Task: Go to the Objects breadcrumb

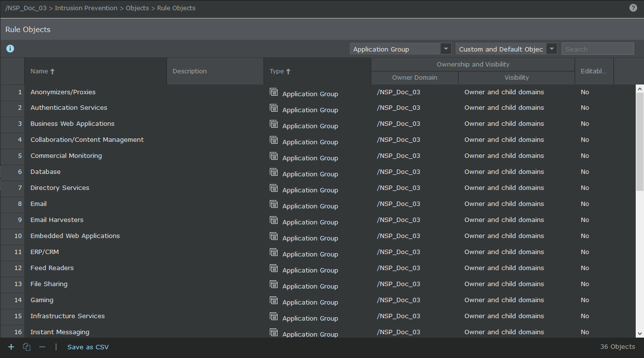Action: pyautogui.click(x=137, y=8)
